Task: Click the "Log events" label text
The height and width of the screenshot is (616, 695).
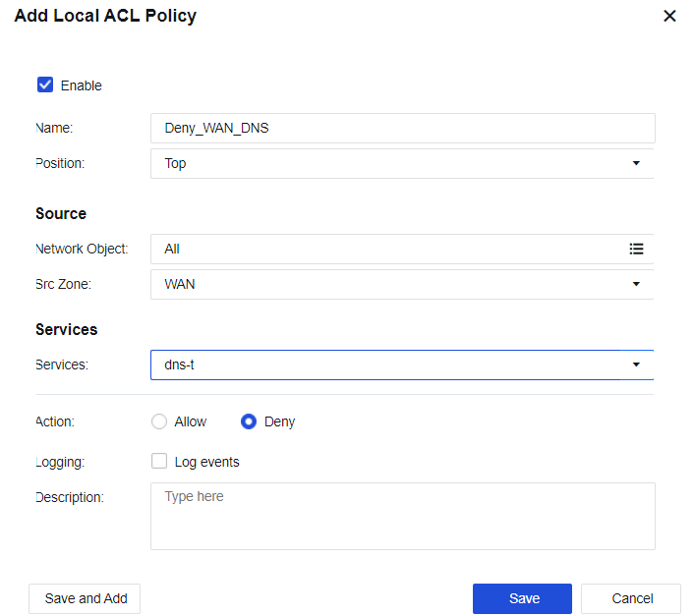Action: pyautogui.click(x=206, y=462)
